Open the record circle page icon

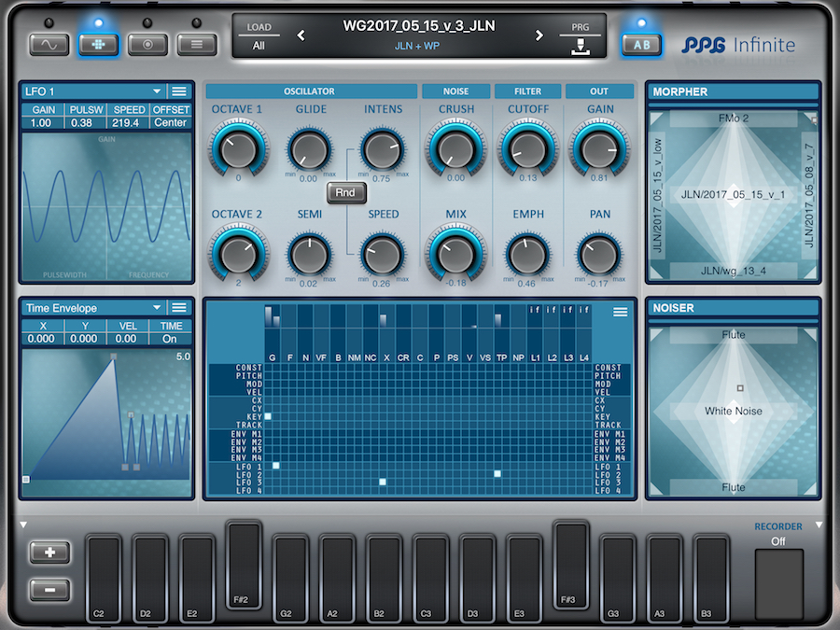point(147,44)
